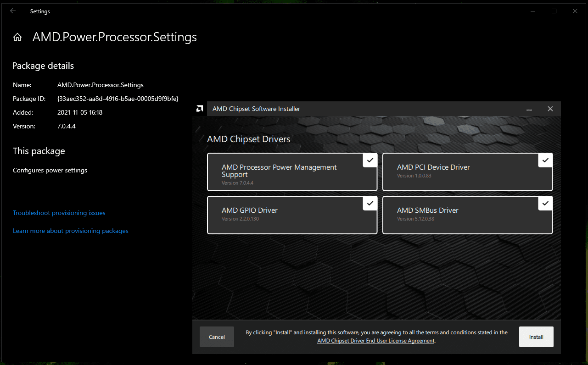Uncheck the AMD PCI Device Driver checkbox
The width and height of the screenshot is (588, 365).
(x=545, y=160)
